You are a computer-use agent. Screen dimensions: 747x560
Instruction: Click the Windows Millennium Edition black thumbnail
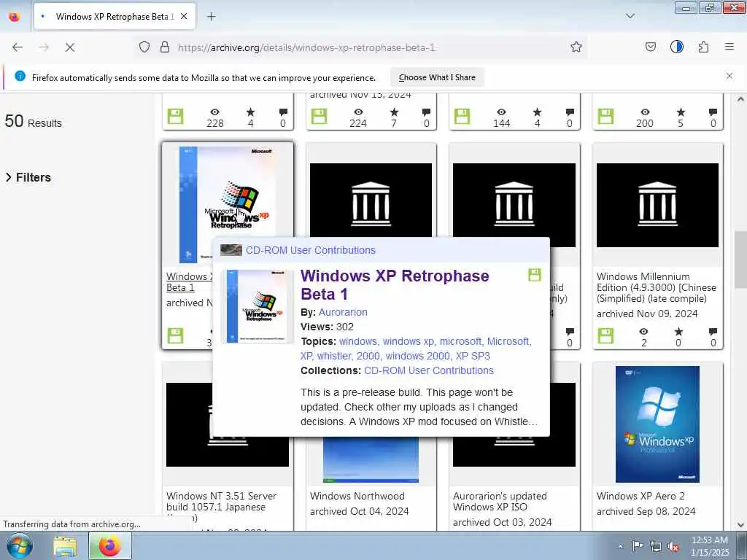point(657,205)
